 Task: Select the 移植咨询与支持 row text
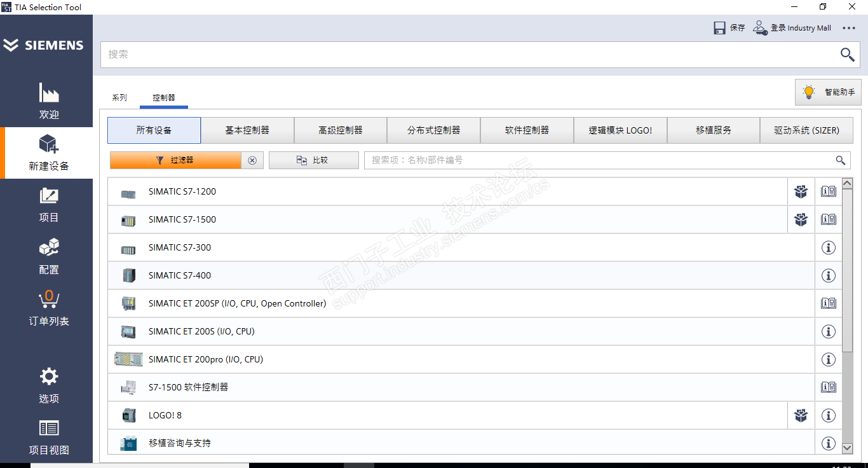(180, 443)
